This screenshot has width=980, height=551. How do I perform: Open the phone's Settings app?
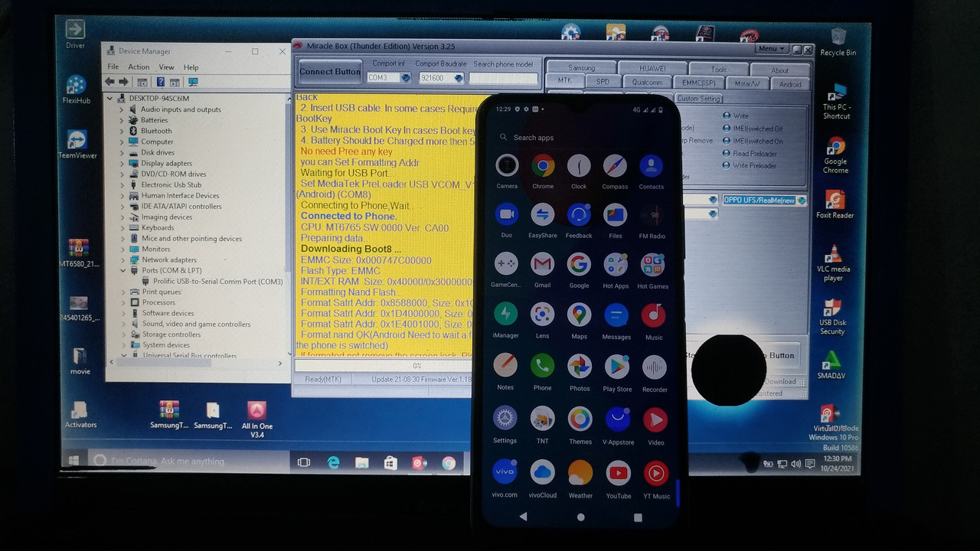coord(505,419)
